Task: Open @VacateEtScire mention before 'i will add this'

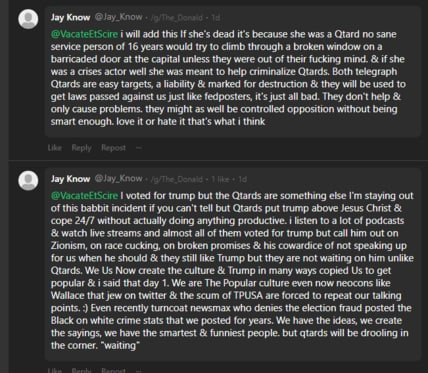Action: (84, 34)
